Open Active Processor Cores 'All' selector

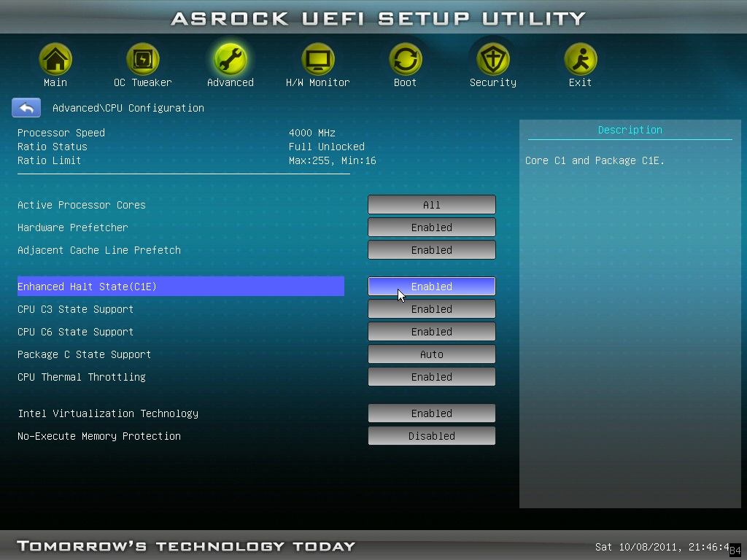tap(432, 205)
